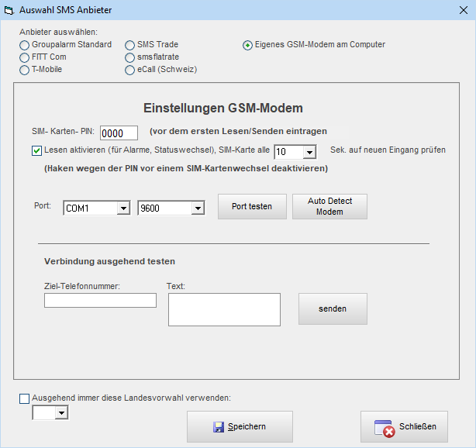Screen dimensions: 476x448
Task: Click the Text message box
Action: click(x=224, y=309)
